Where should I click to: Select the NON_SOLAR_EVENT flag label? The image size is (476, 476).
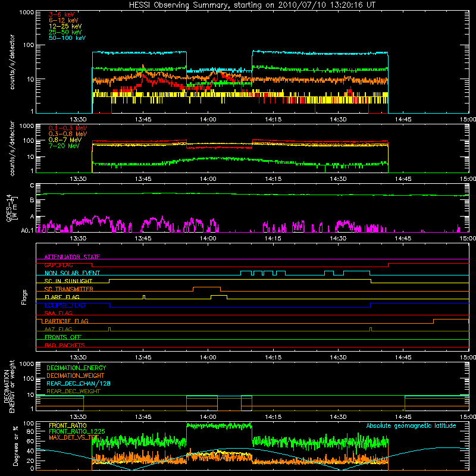tap(72, 273)
